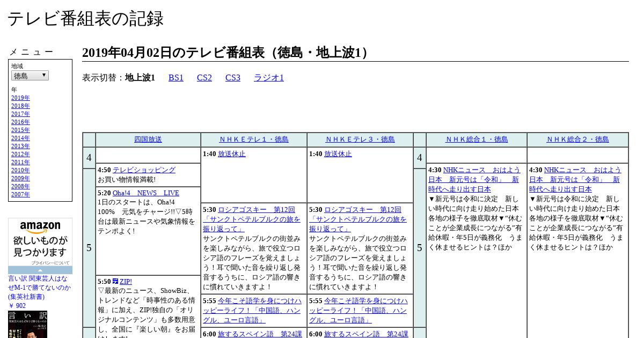Click the page title テレビ番組表の記録

(85, 19)
